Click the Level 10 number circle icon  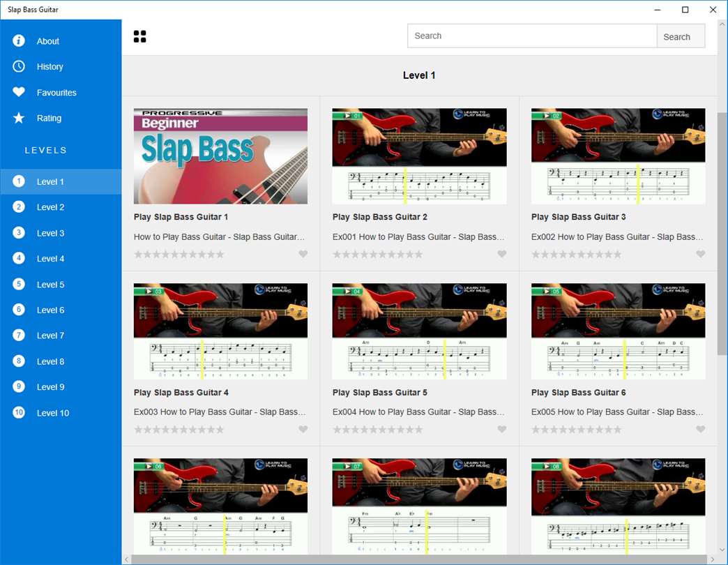coord(19,412)
